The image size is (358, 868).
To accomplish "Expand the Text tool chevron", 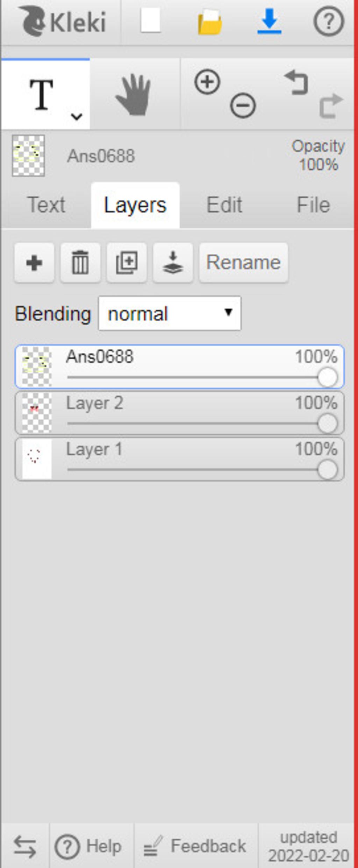I will 77,116.
